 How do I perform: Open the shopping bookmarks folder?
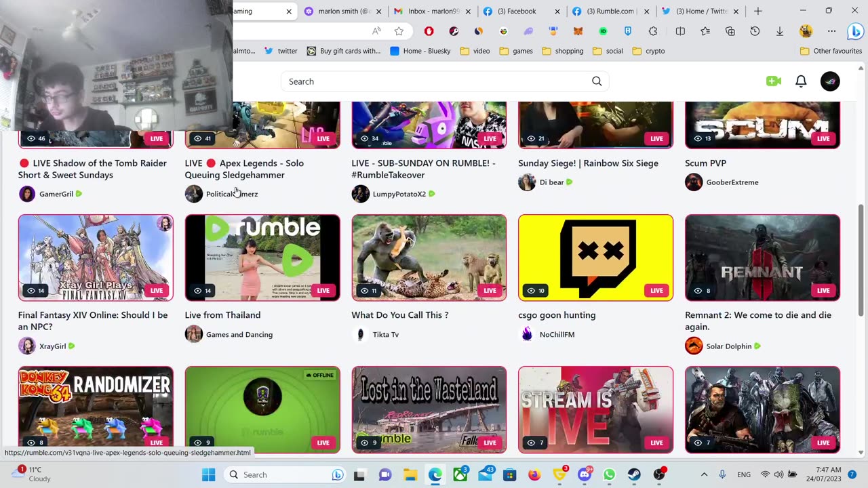pos(562,51)
